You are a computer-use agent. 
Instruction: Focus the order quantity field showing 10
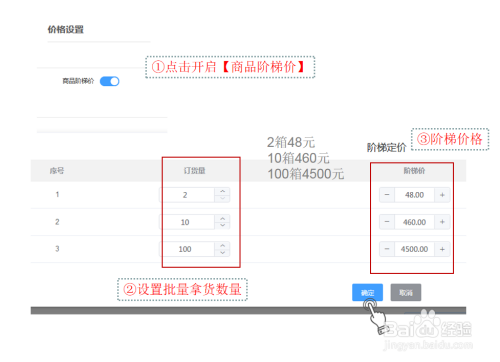click(187, 222)
